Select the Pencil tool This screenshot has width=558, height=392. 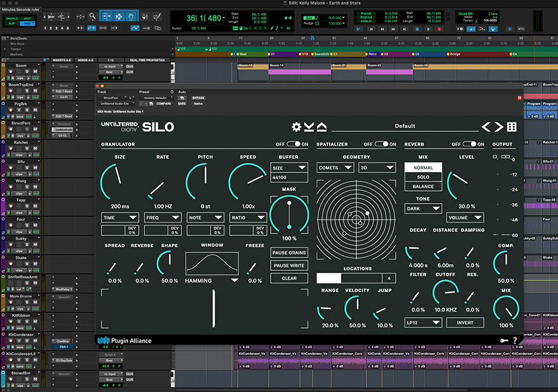158,16
